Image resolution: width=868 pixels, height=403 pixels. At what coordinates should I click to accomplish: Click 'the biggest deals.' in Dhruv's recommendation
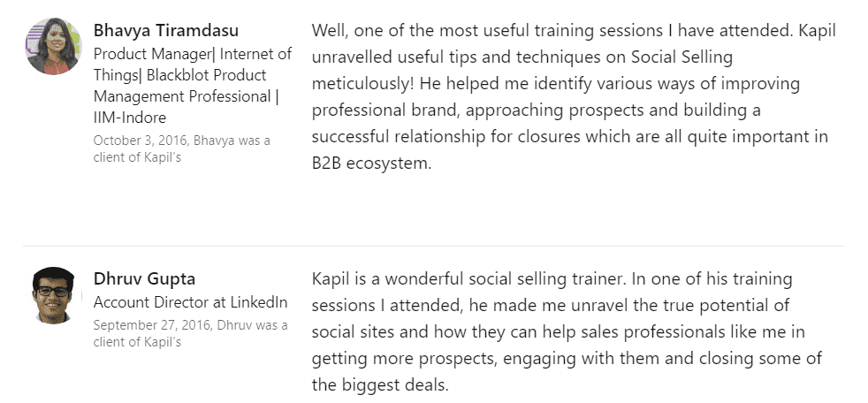click(x=380, y=384)
